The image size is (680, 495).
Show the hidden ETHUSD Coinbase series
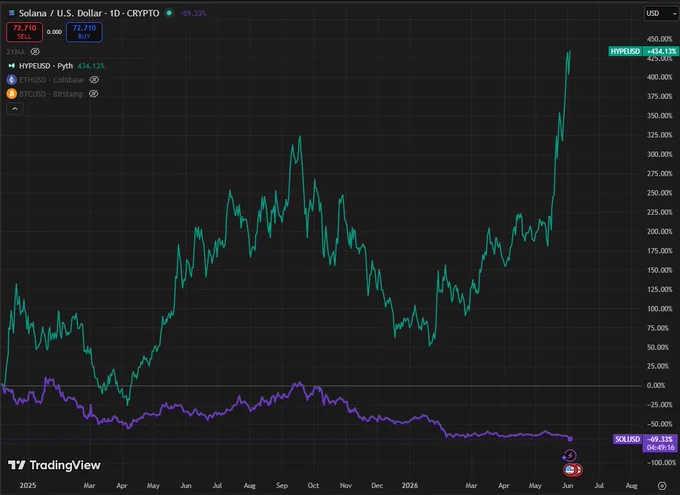coord(94,80)
